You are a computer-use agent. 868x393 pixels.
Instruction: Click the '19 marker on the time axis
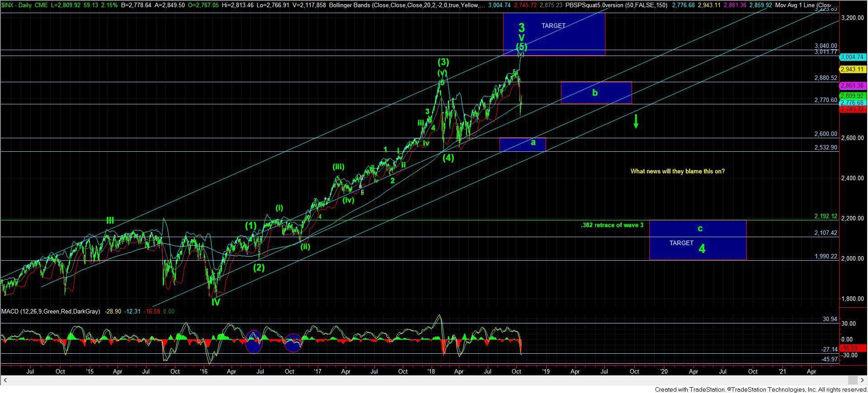pos(545,372)
